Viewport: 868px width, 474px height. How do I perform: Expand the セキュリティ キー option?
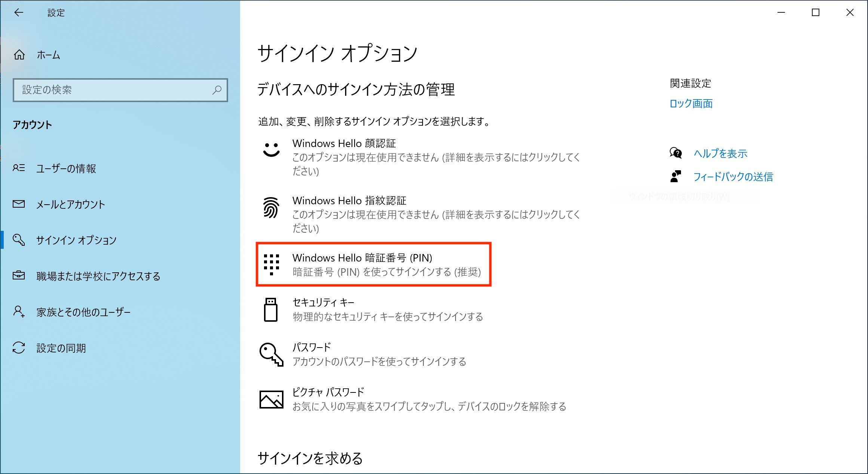[421, 309]
